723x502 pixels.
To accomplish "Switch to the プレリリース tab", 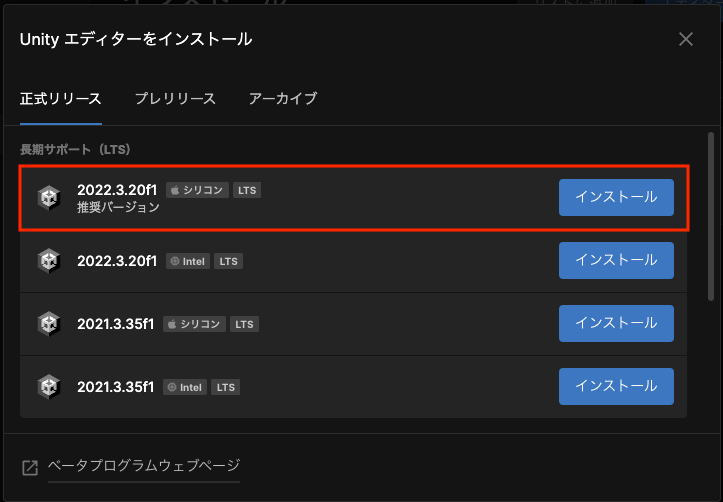I will (x=175, y=99).
